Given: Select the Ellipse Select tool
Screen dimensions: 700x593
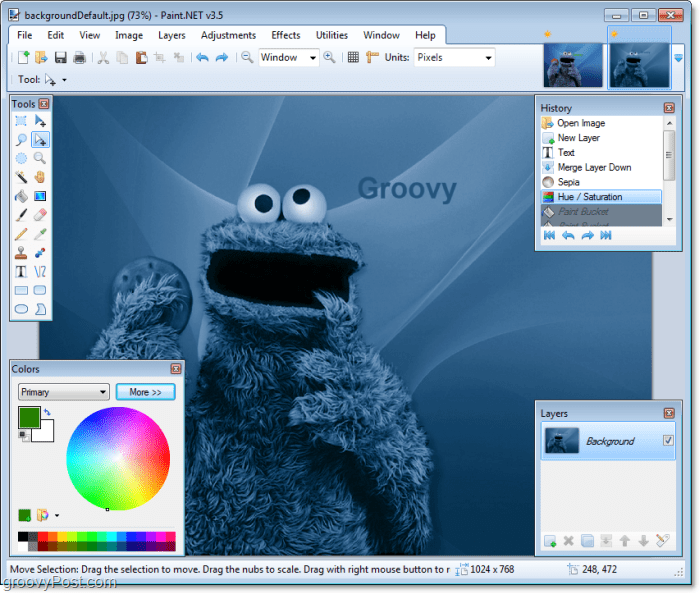Looking at the screenshot, I should click(21, 159).
